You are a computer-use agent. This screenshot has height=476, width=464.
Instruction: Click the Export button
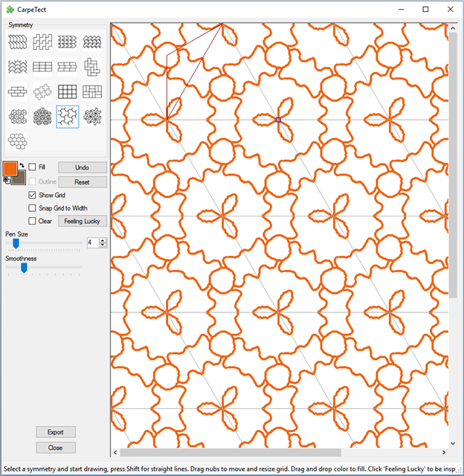[x=56, y=432]
